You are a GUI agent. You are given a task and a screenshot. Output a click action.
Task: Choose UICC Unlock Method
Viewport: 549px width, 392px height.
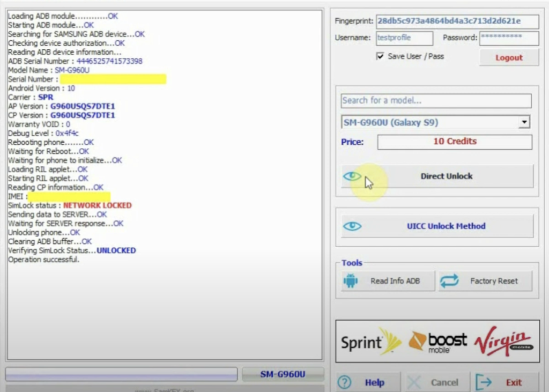coord(437,226)
